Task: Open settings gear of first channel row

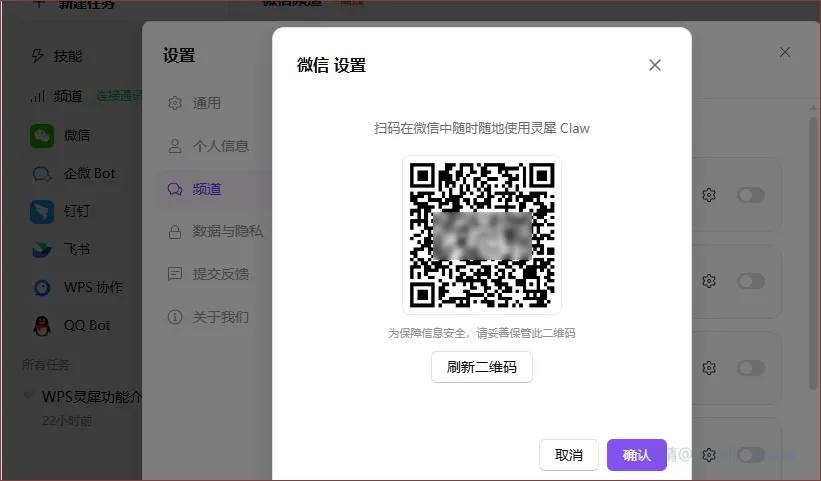Action: point(709,195)
